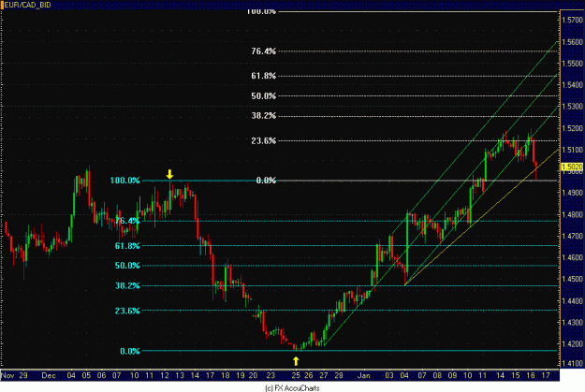Image resolution: width=585 pixels, height=392 pixels.
Task: Click date 06 on the time axis
Action: tap(101, 375)
